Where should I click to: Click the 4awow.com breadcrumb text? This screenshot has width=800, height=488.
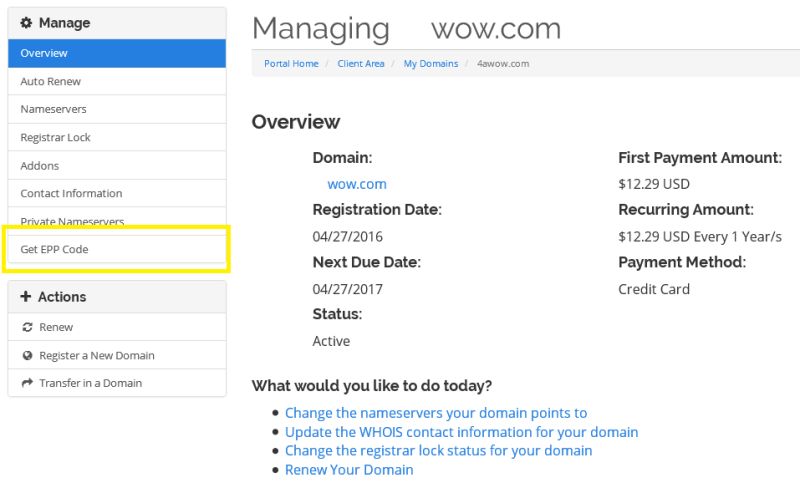pos(503,64)
